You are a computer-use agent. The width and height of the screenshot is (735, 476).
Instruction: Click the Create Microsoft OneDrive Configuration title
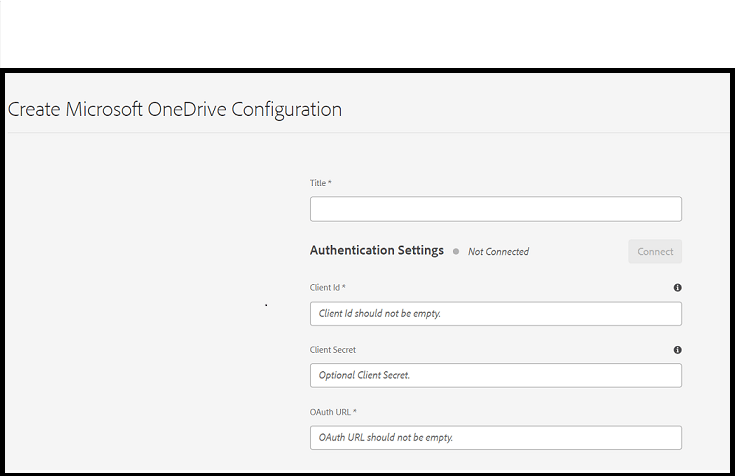tap(175, 110)
